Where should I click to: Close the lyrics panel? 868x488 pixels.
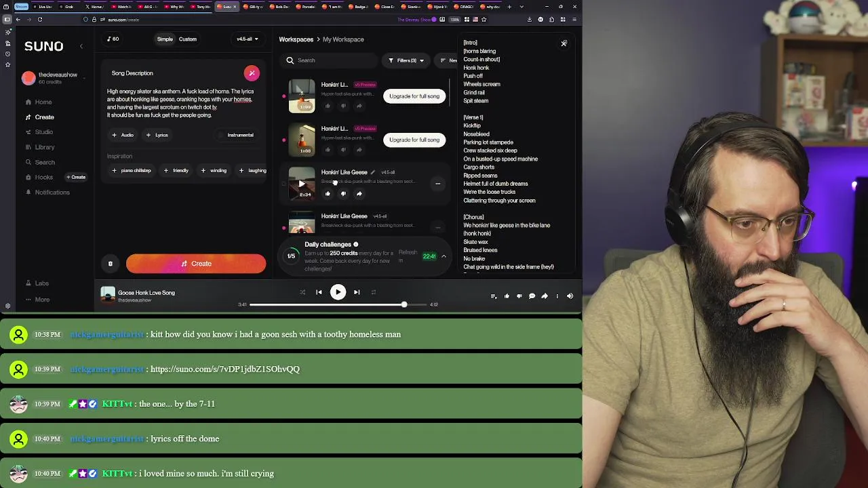pyautogui.click(x=564, y=43)
